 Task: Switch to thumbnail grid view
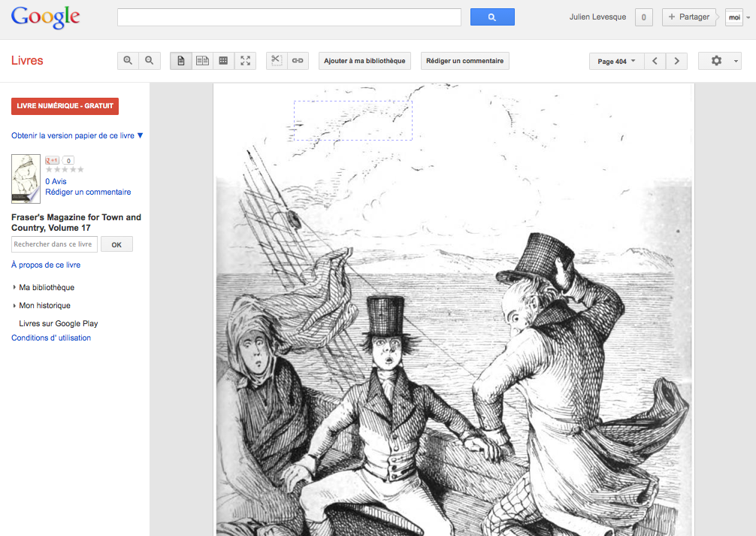pos(223,61)
